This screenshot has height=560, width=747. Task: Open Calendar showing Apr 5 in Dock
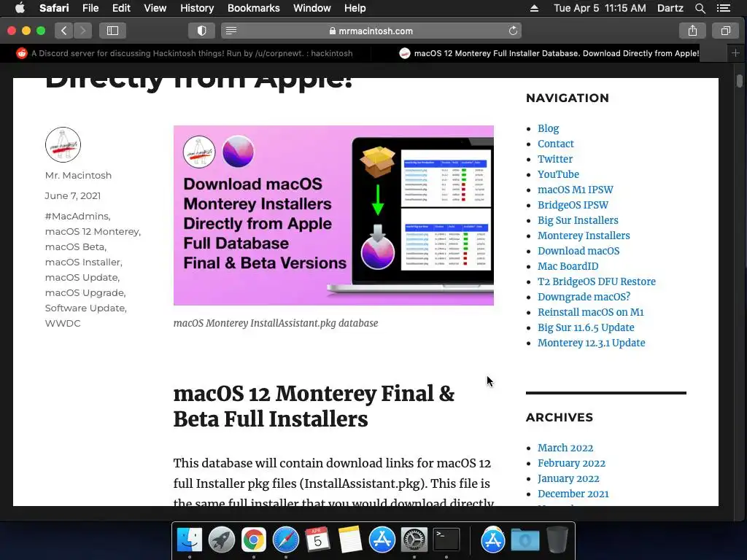[318, 540]
